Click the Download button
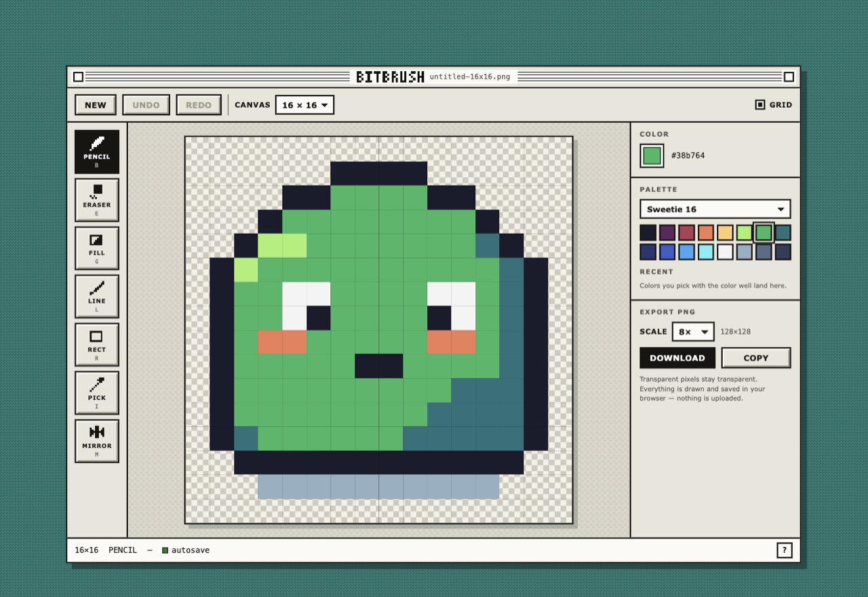This screenshot has height=597, width=868. 677,358
